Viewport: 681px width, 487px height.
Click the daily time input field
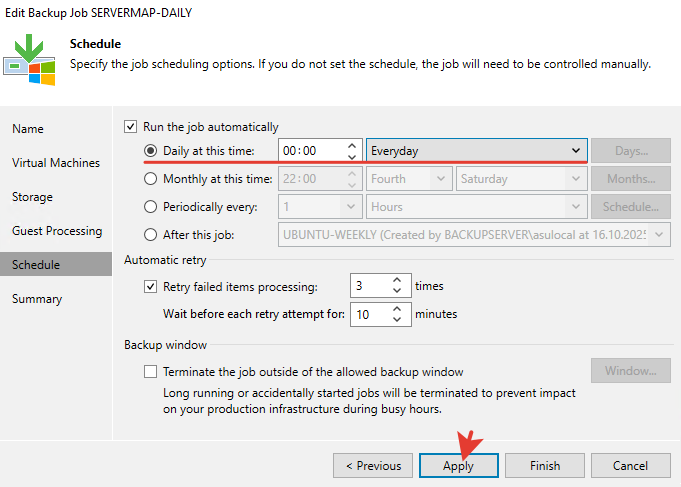click(x=310, y=151)
